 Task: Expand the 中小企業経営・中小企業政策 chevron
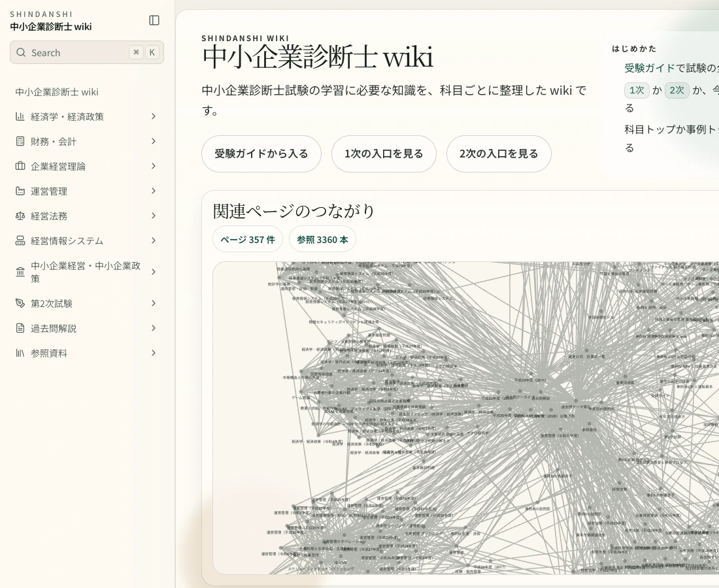pos(154,272)
